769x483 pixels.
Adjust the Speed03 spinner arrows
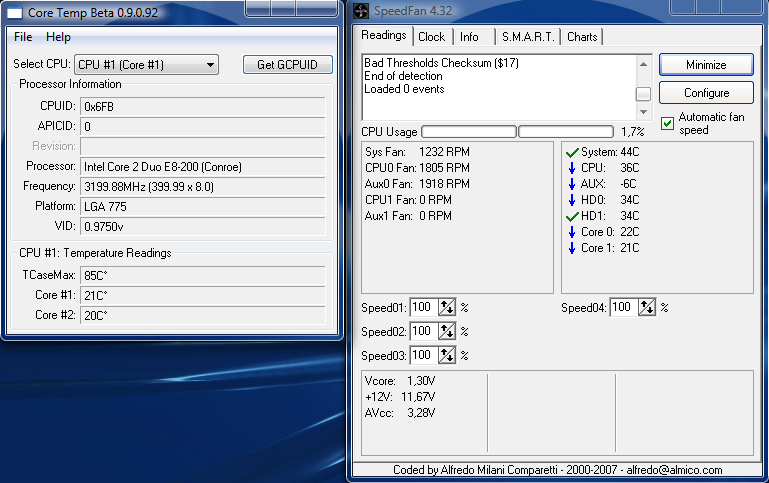447,356
